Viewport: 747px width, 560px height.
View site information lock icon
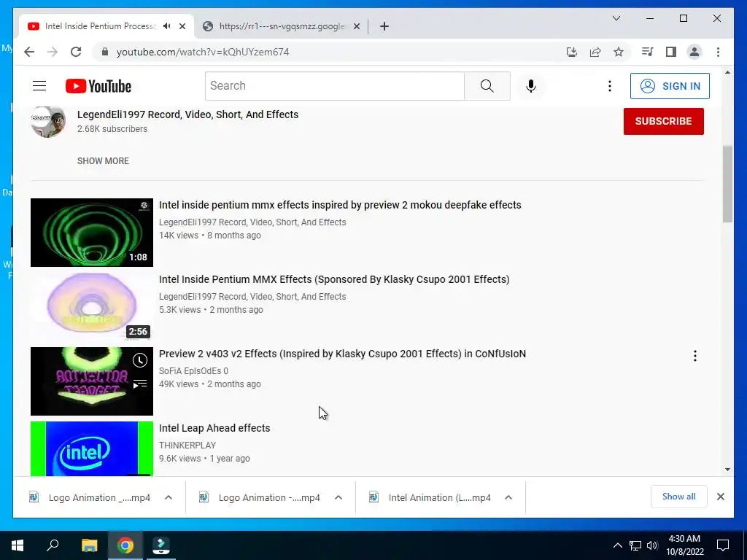[105, 52]
